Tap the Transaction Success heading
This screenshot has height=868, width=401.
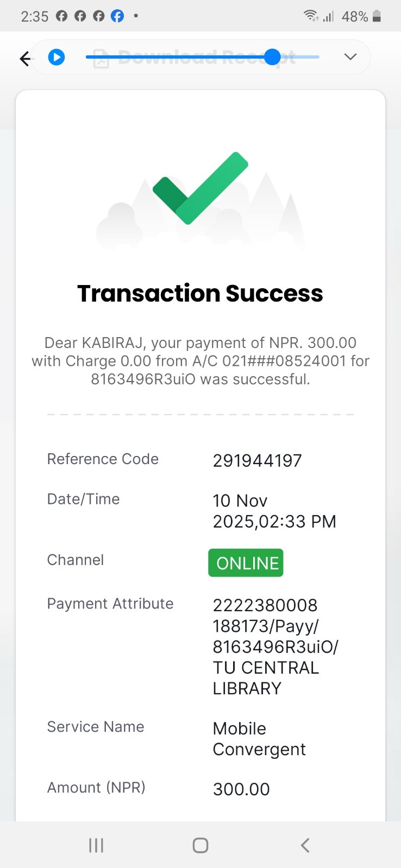(200, 293)
